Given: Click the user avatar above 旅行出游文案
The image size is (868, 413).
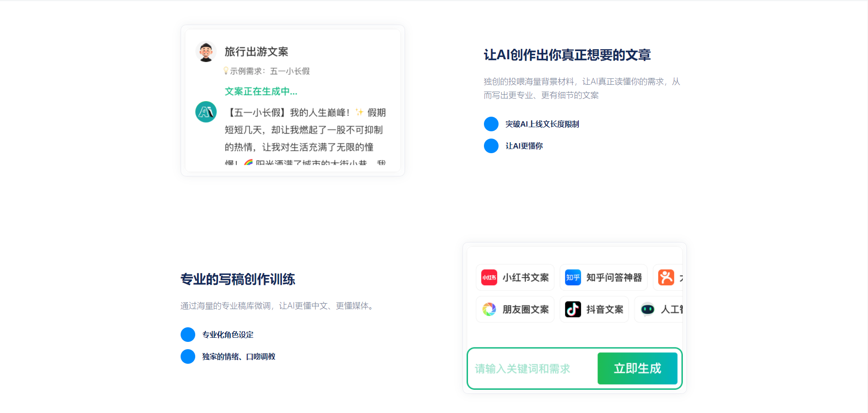Looking at the screenshot, I should pos(206,52).
